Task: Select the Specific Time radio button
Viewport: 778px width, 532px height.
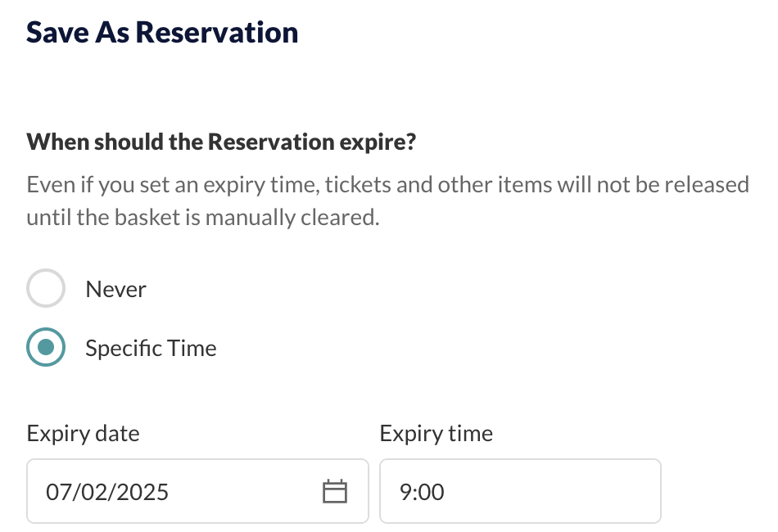Action: coord(46,347)
